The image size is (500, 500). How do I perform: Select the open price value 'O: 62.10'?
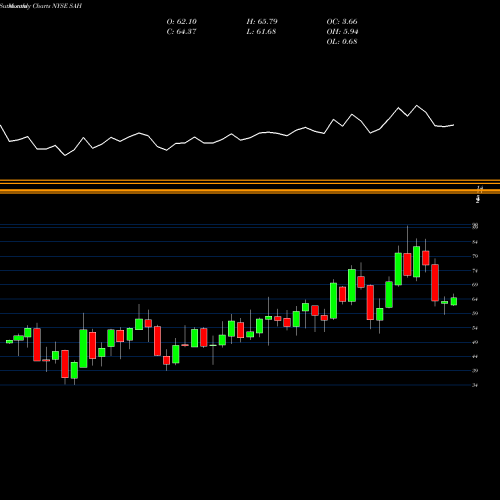[x=182, y=21]
